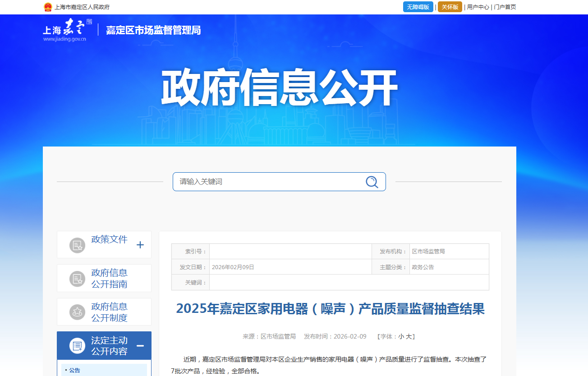
Task: Switch to 关怀版 care mode
Action: 450,7
